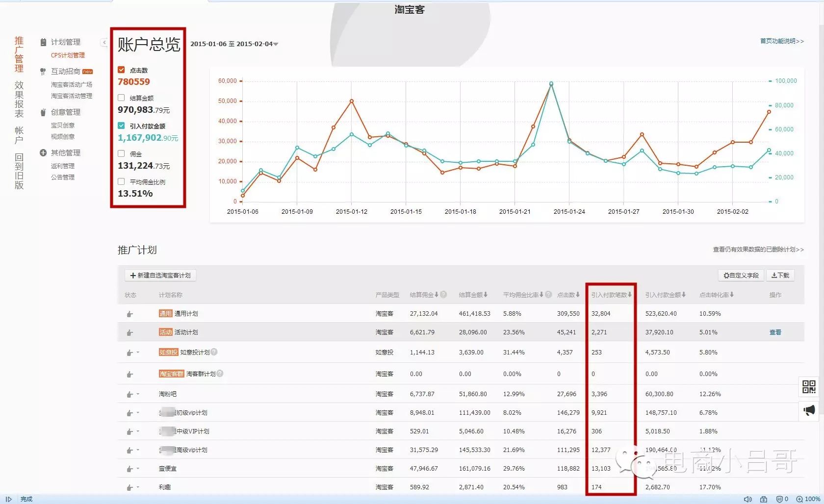The width and height of the screenshot is (824, 504).
Task: Click help icon beside 淘客群计划
Action: [220, 374]
